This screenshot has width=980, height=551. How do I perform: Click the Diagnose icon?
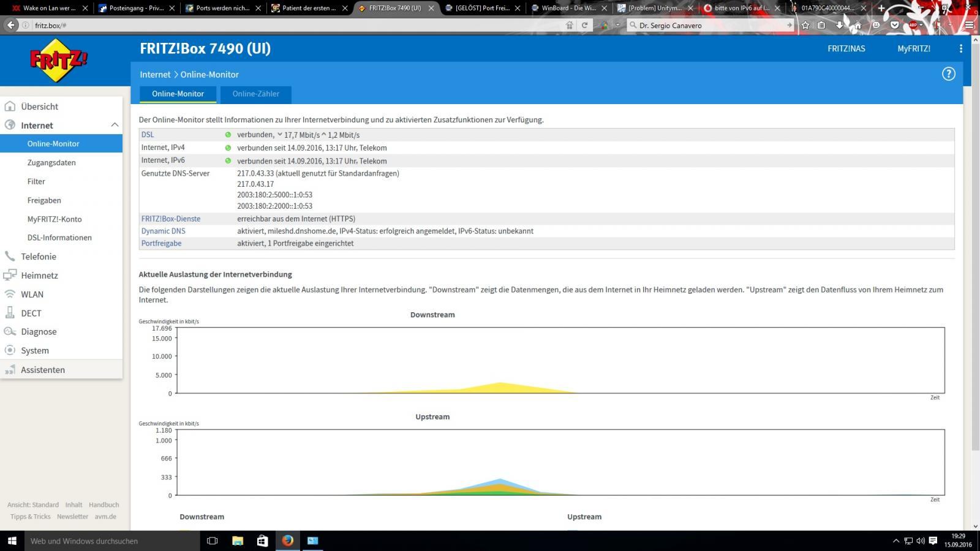coord(10,331)
